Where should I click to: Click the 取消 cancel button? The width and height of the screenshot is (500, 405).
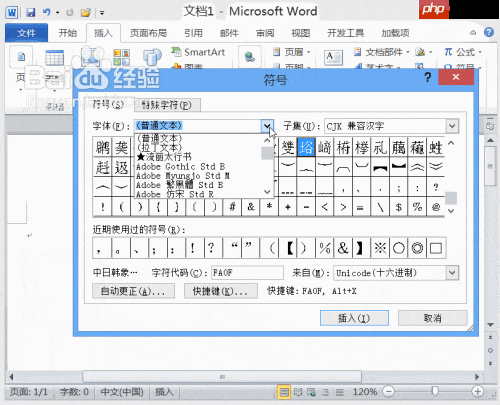(432, 318)
